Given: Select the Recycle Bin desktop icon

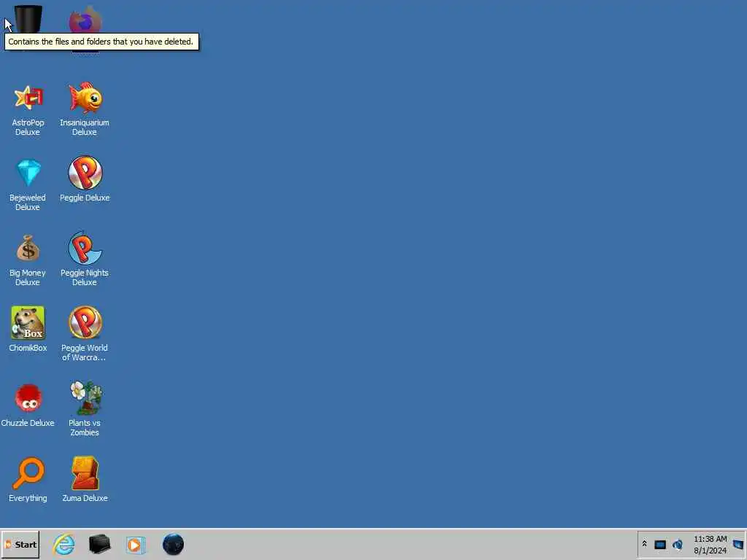Looking at the screenshot, I should [28, 19].
